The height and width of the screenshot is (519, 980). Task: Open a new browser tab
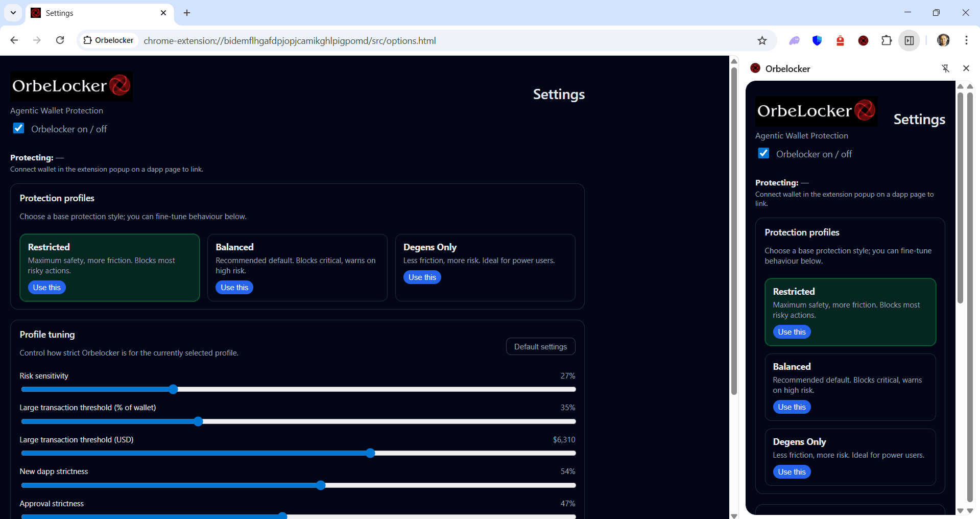[x=187, y=13]
